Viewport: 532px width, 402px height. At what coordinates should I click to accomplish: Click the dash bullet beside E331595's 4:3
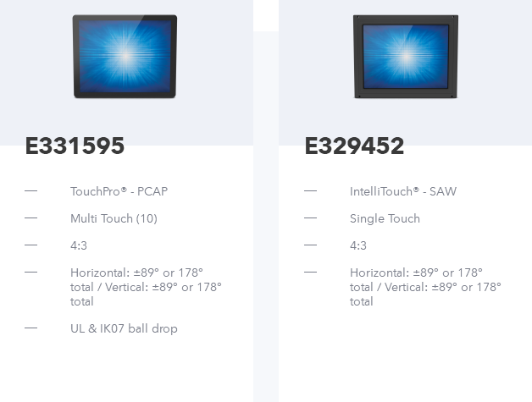point(30,245)
